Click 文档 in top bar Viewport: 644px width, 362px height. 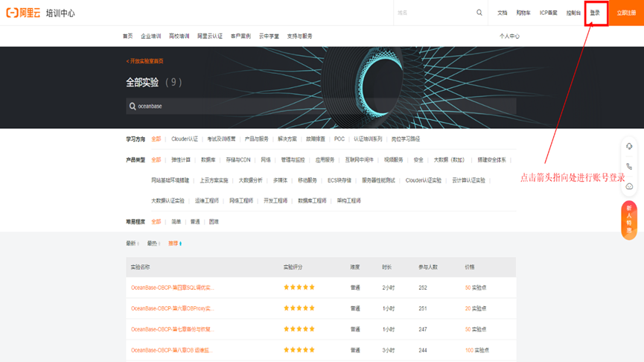[x=503, y=13]
